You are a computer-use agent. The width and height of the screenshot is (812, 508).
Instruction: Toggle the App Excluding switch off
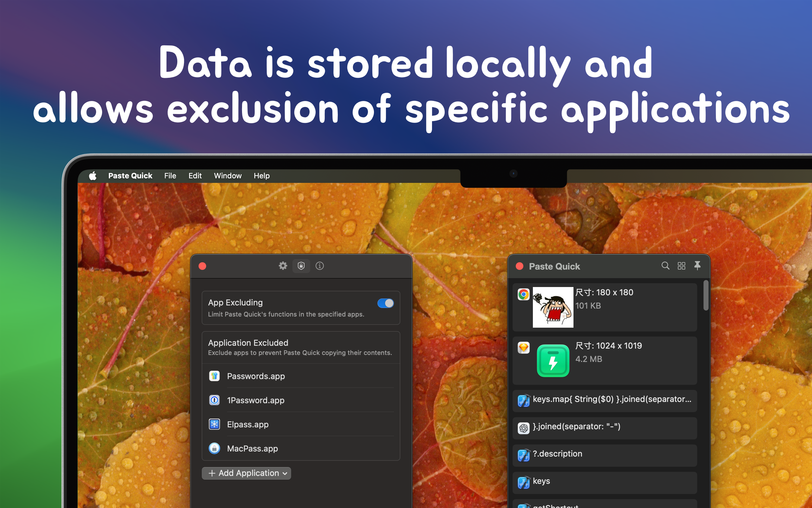385,304
